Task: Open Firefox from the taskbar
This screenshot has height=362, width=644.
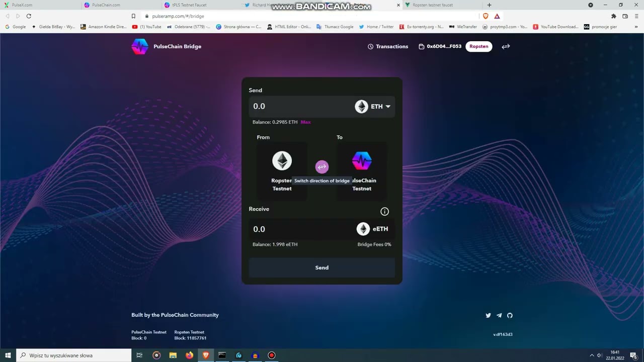Action: (x=189, y=355)
